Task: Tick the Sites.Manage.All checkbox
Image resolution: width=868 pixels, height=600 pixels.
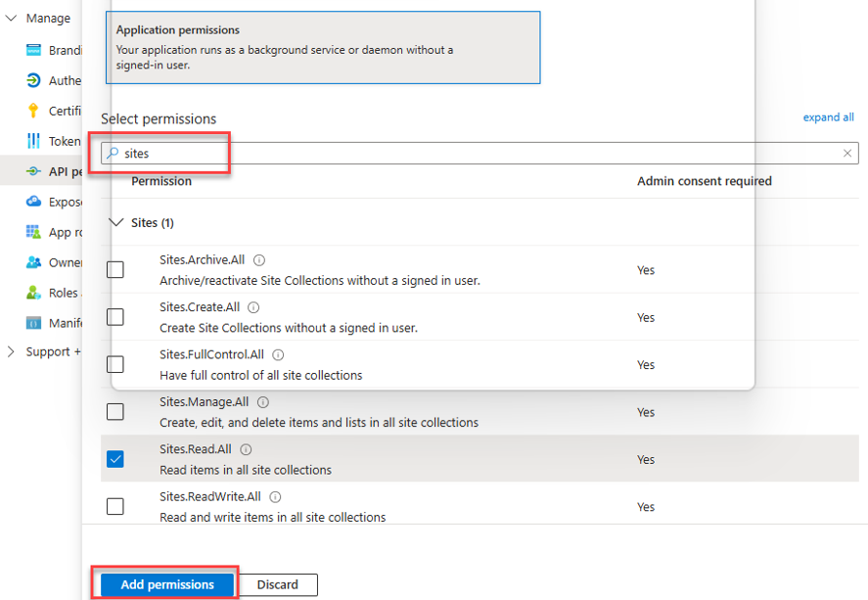Action: (115, 411)
